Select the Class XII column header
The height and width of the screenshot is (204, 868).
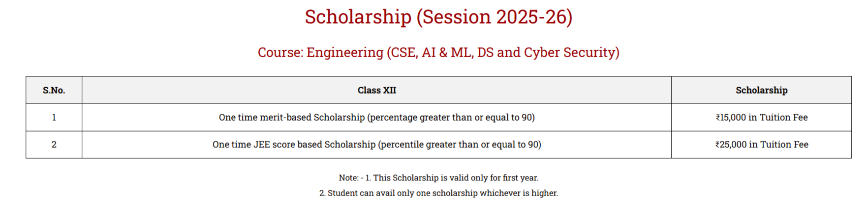(x=377, y=90)
